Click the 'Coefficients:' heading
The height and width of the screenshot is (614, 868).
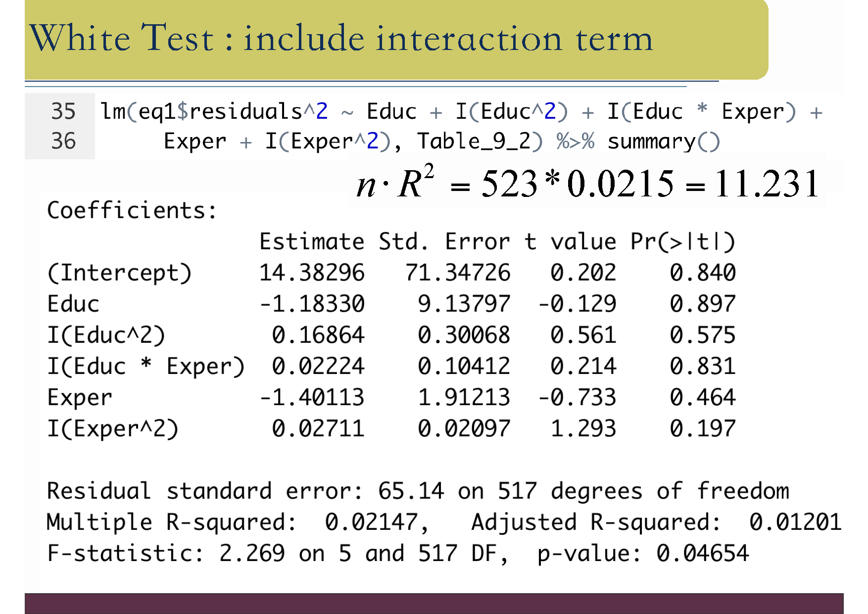(132, 211)
